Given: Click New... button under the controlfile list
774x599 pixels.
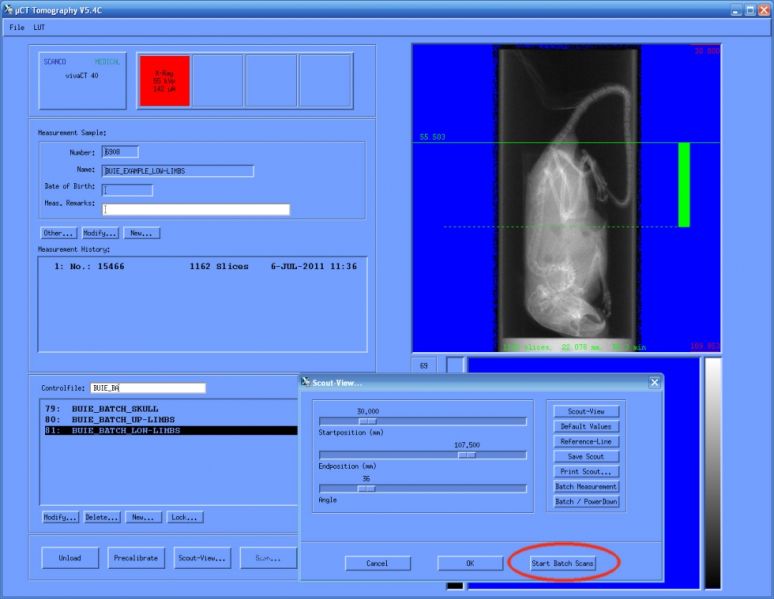Looking at the screenshot, I should (x=143, y=518).
